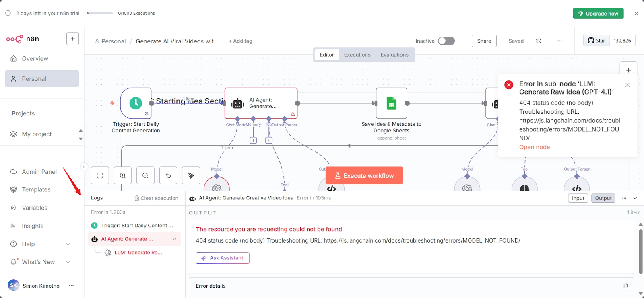Click the Trigger schedule clock node
Viewport: 644px width, 298px height.
(136, 103)
